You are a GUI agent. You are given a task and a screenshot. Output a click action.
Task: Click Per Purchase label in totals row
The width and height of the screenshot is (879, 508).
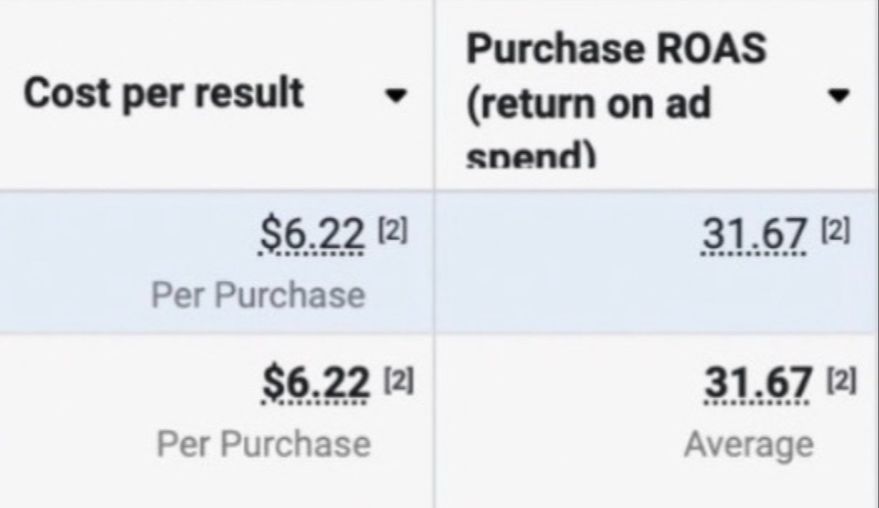coord(263,444)
